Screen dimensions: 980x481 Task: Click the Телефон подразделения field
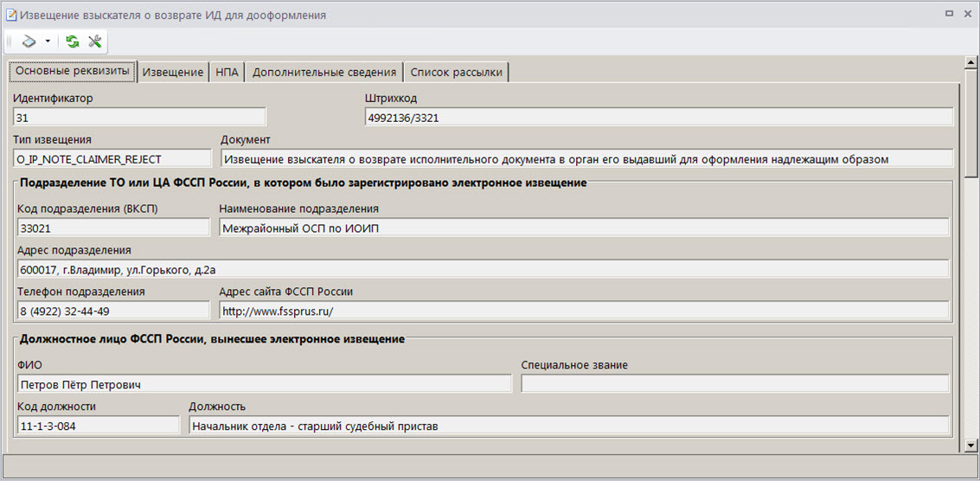click(112, 311)
